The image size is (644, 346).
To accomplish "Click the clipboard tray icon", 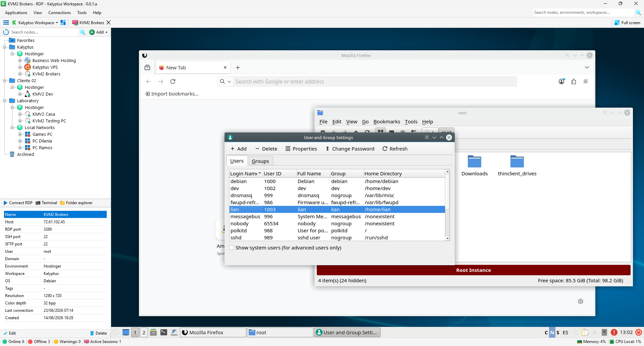I will [x=585, y=332].
